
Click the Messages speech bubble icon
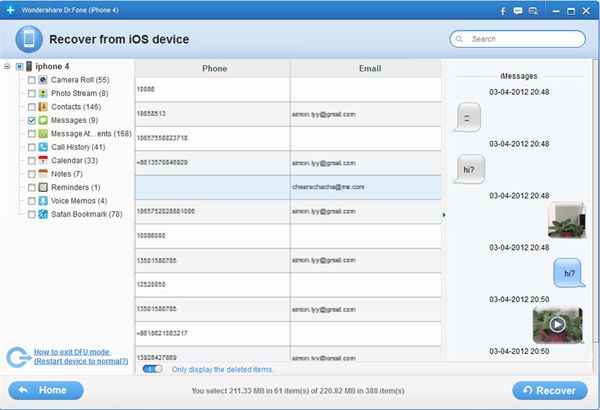(x=43, y=120)
